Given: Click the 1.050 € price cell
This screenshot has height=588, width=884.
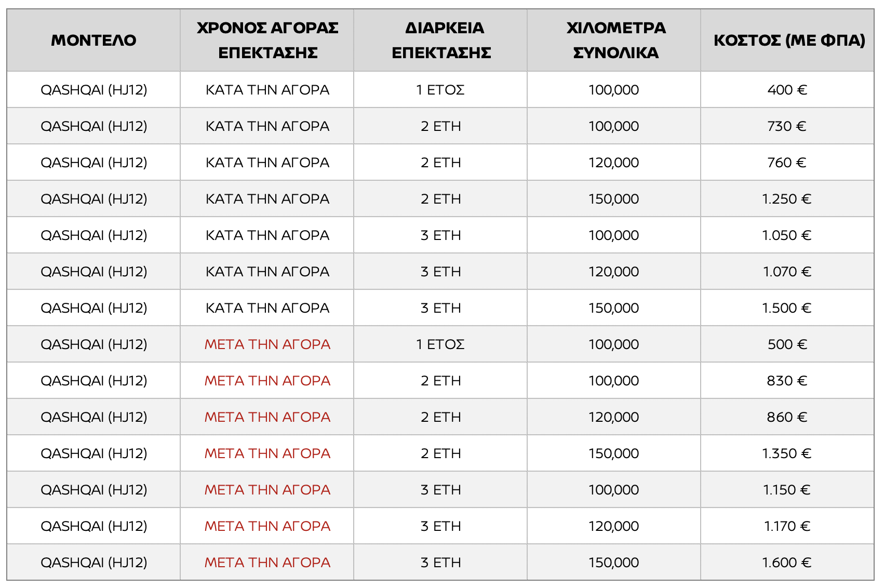Looking at the screenshot, I should 787,235.
